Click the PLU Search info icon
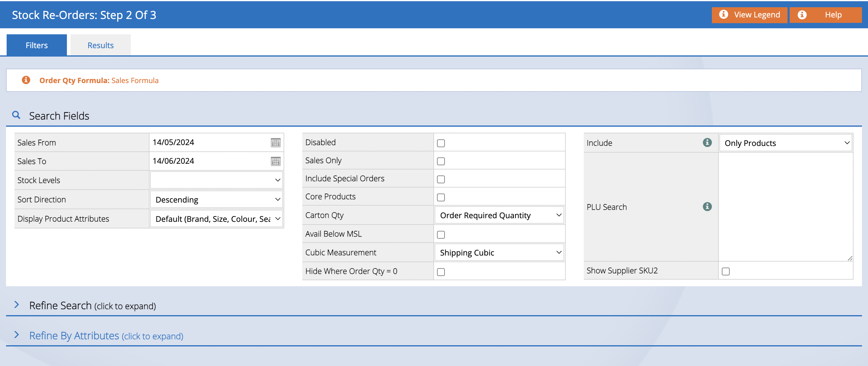This screenshot has height=366, width=868. pyautogui.click(x=707, y=206)
